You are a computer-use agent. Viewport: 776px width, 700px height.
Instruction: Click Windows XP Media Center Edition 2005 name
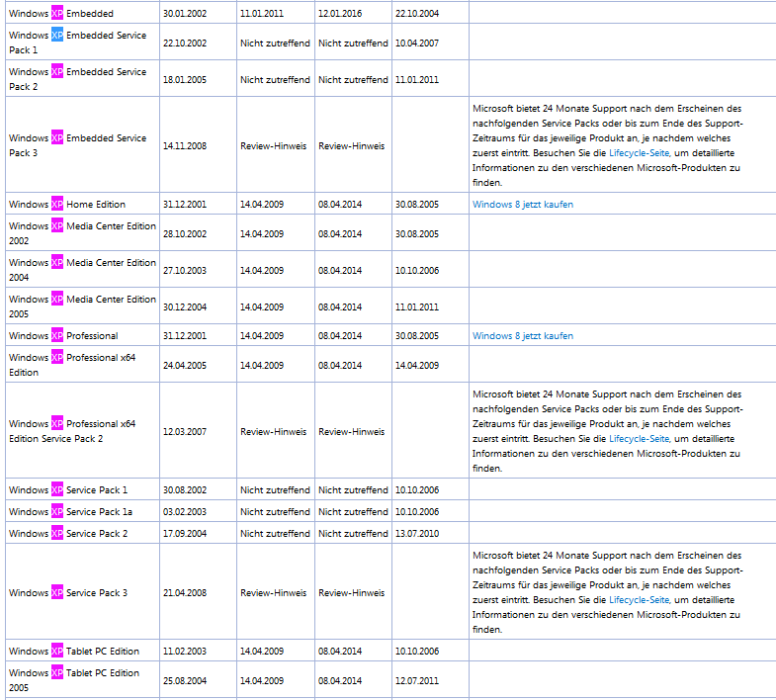click(83, 306)
